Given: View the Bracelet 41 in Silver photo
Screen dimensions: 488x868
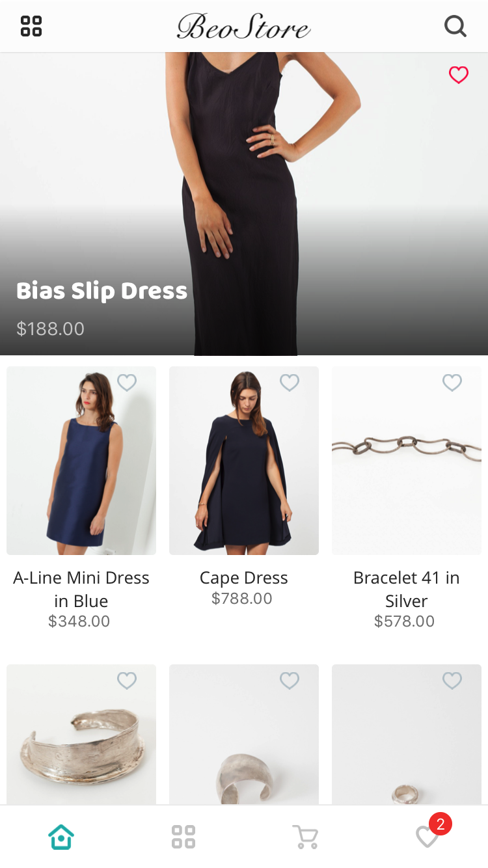Looking at the screenshot, I should click(x=407, y=461).
